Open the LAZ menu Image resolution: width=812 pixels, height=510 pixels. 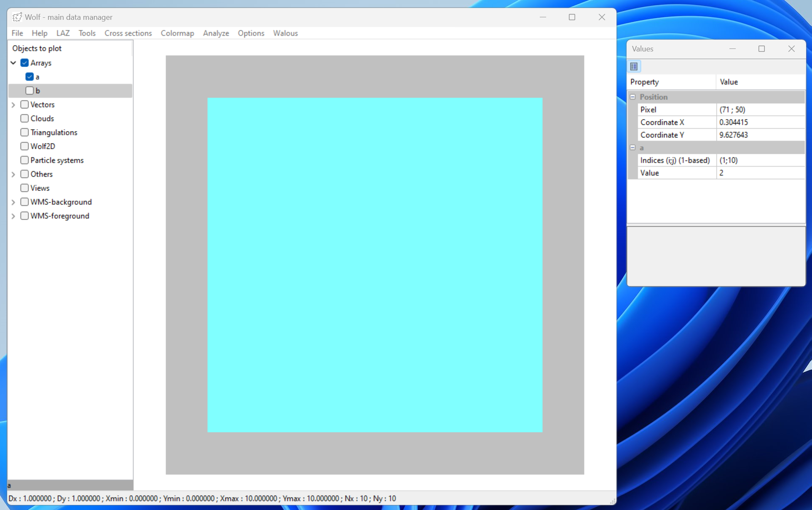pyautogui.click(x=63, y=33)
